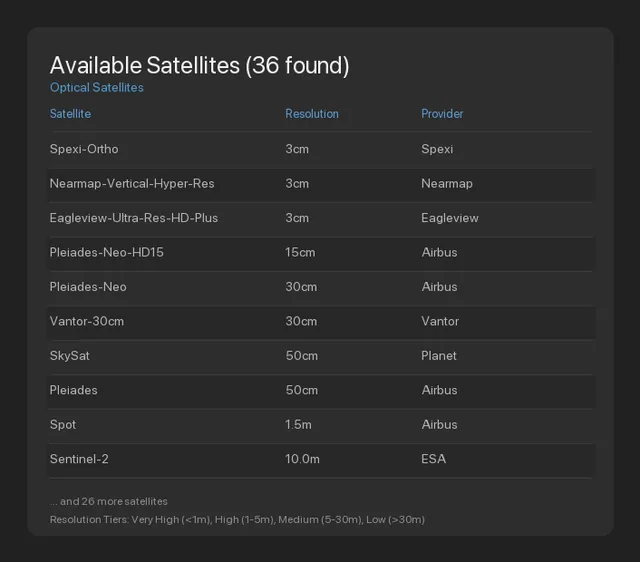Click the 3cm resolution in Spexi-Ortho row
The width and height of the screenshot is (640, 562).
point(297,149)
